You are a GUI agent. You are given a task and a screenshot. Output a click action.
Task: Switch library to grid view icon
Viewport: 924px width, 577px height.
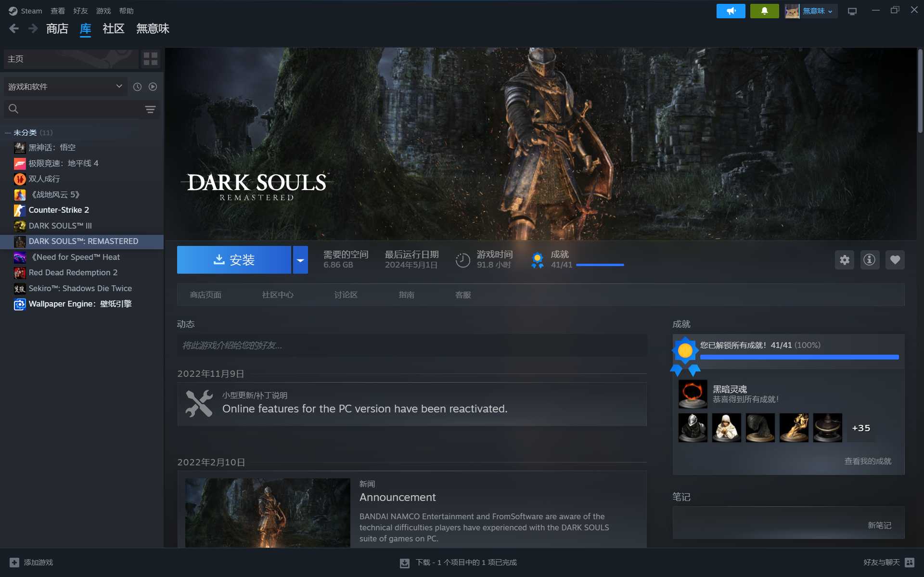pyautogui.click(x=151, y=59)
